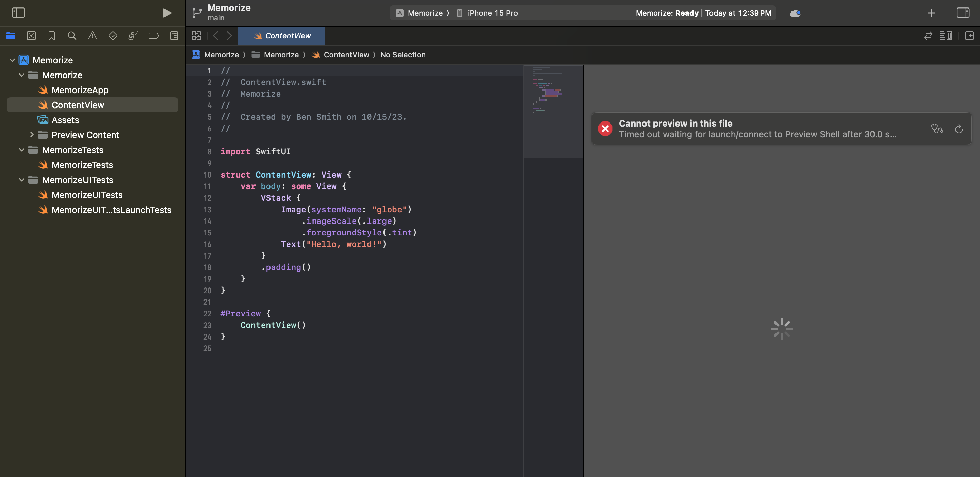Collapse the MemorizeTests folder

point(22,150)
